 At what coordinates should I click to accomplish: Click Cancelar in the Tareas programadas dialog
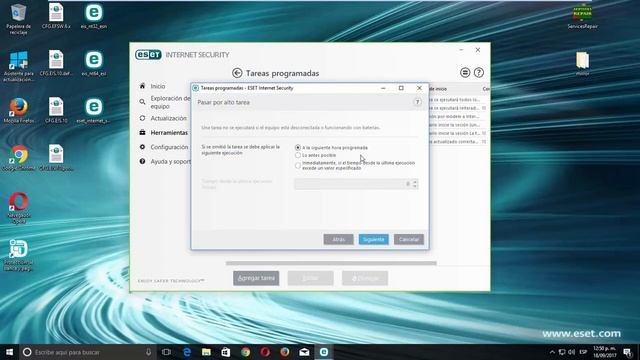[x=409, y=239]
